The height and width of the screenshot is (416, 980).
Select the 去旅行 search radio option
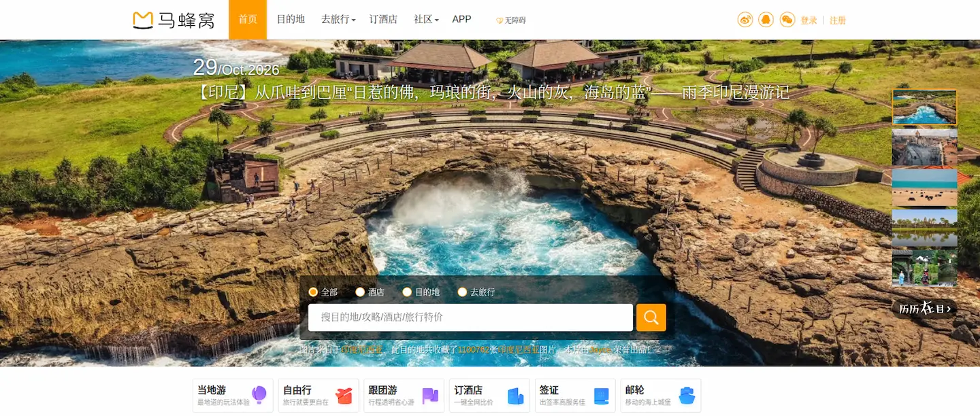pos(462,292)
